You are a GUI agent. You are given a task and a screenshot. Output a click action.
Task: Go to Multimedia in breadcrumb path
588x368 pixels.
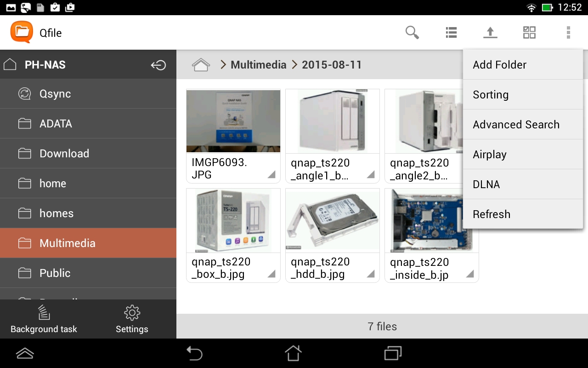tap(258, 65)
